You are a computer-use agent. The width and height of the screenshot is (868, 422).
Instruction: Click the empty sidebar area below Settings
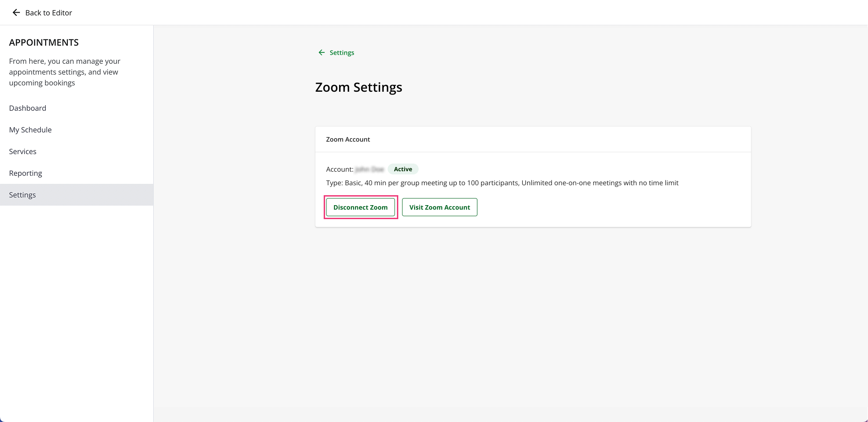(76, 312)
